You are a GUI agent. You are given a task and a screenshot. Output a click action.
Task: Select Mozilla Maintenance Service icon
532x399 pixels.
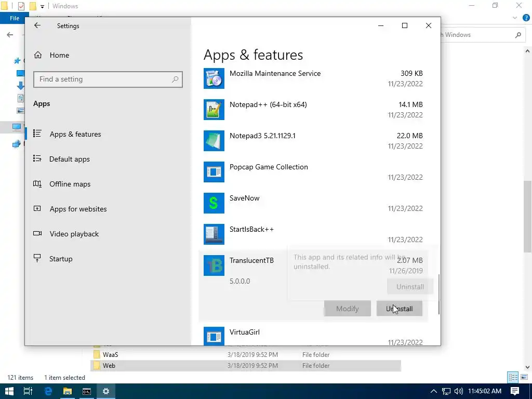click(214, 78)
